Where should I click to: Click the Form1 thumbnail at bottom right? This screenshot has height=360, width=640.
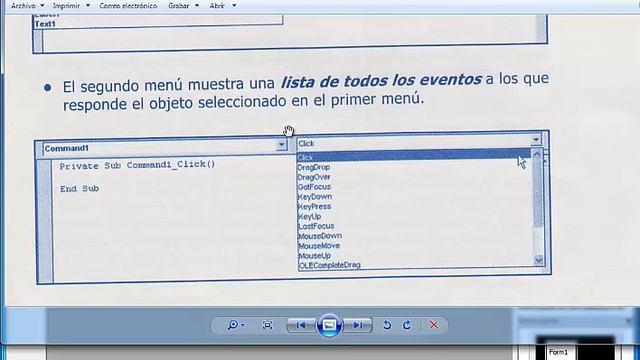[558, 352]
